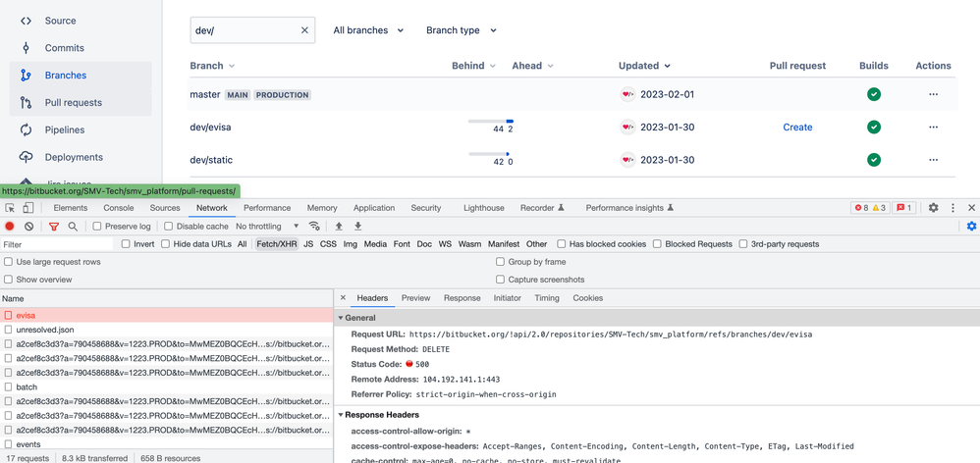Enable Group by frame checkbox
Viewport: 980px width, 463px height.
(x=500, y=262)
